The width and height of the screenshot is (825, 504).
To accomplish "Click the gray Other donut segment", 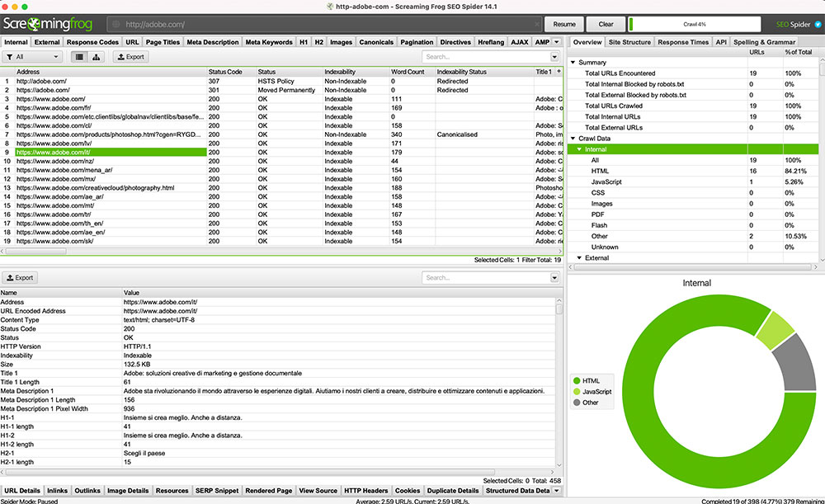I will point(797,363).
